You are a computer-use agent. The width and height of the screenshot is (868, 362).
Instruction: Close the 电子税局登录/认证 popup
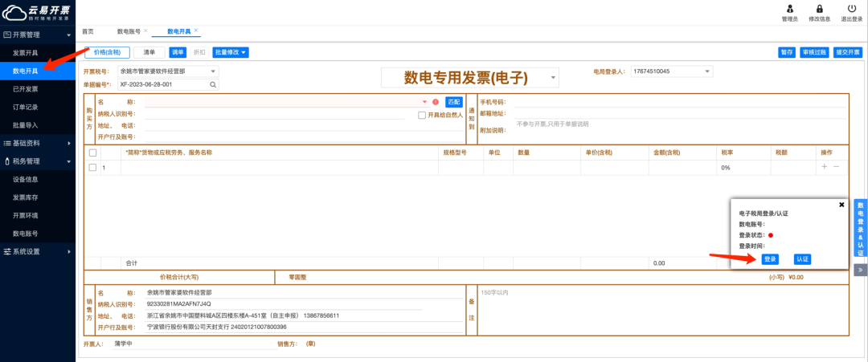click(x=842, y=204)
